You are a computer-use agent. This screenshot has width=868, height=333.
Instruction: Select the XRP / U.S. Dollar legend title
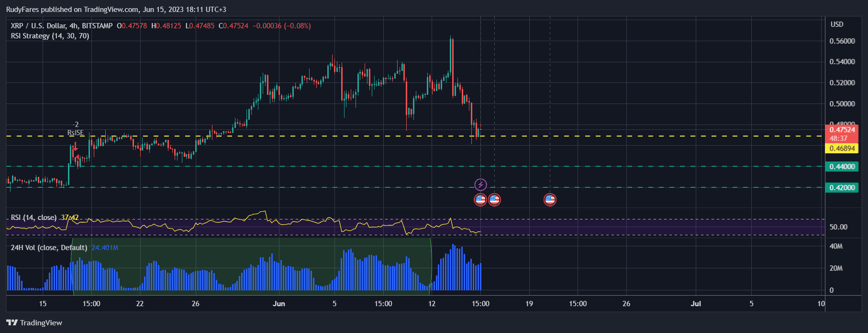(62, 26)
